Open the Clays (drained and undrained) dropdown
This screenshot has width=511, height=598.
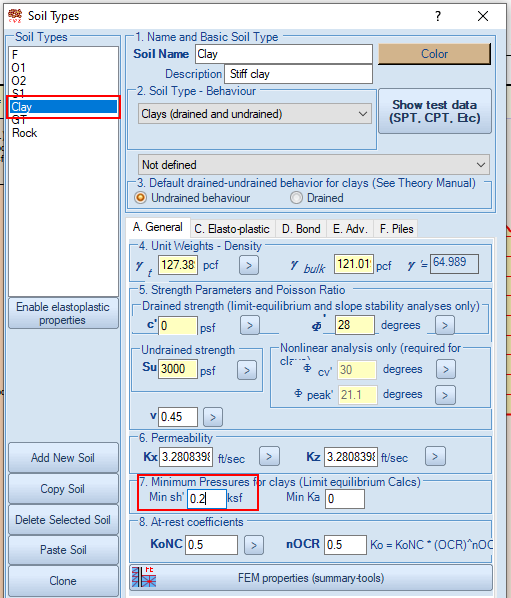[255, 114]
